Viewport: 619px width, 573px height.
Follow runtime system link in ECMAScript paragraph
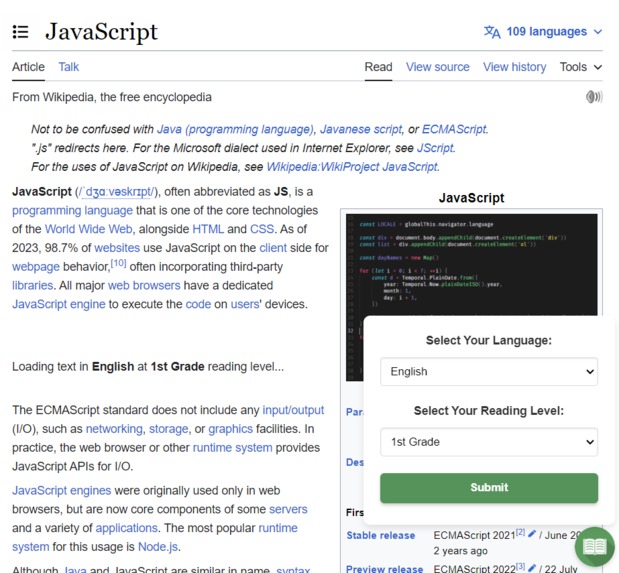coord(233,448)
